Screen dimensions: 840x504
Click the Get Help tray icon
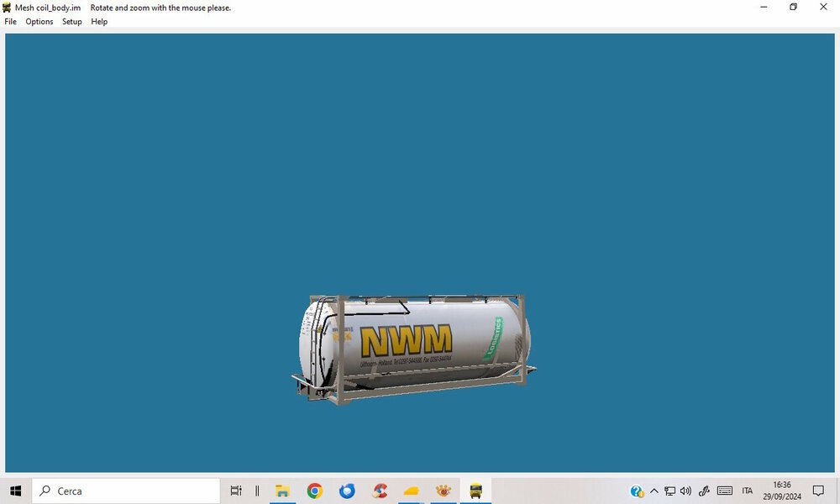coord(637,491)
